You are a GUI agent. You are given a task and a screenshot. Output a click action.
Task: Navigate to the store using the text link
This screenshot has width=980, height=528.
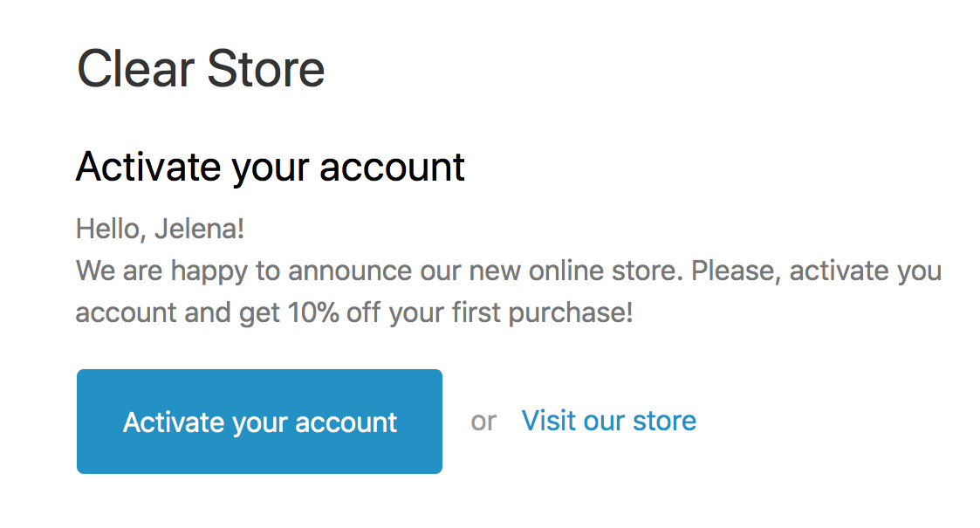click(x=608, y=420)
